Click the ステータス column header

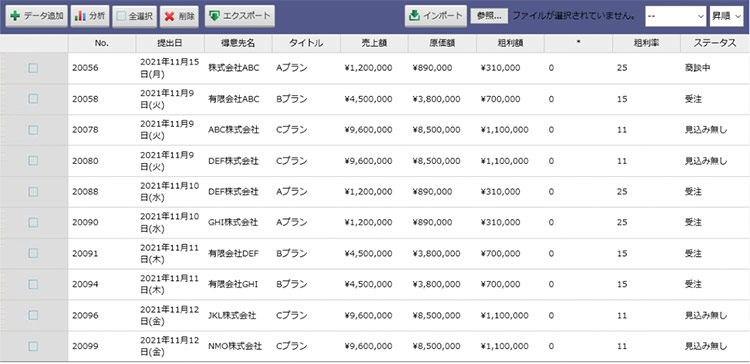pos(715,43)
